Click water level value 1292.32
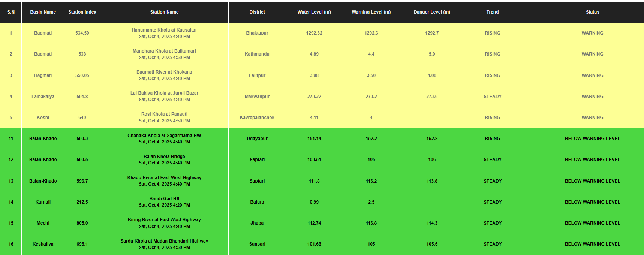 (314, 33)
